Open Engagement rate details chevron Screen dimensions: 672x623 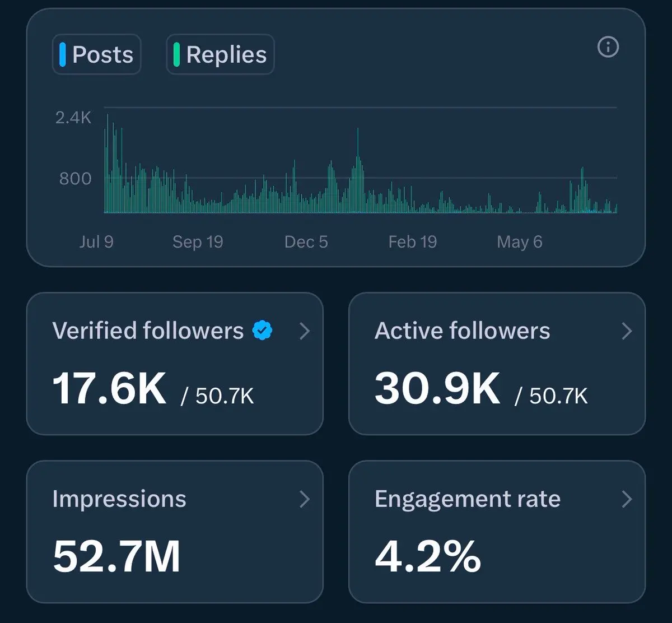point(627,499)
